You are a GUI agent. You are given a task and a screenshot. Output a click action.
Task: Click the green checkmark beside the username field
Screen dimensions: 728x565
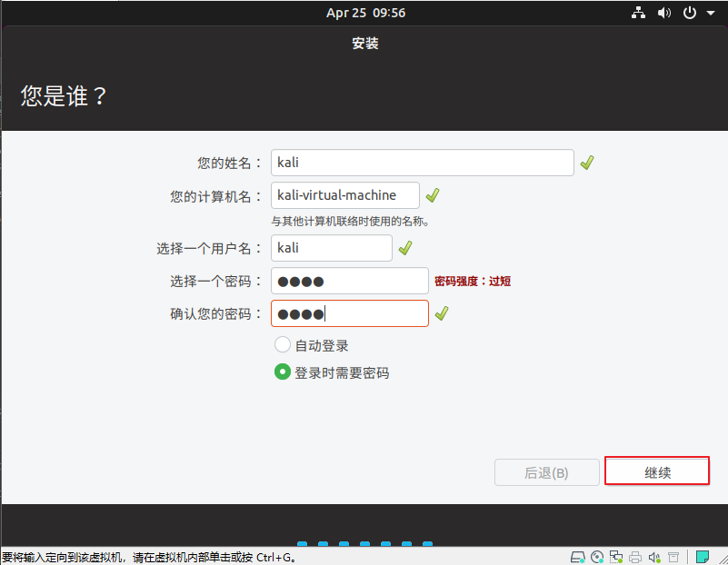(x=405, y=248)
